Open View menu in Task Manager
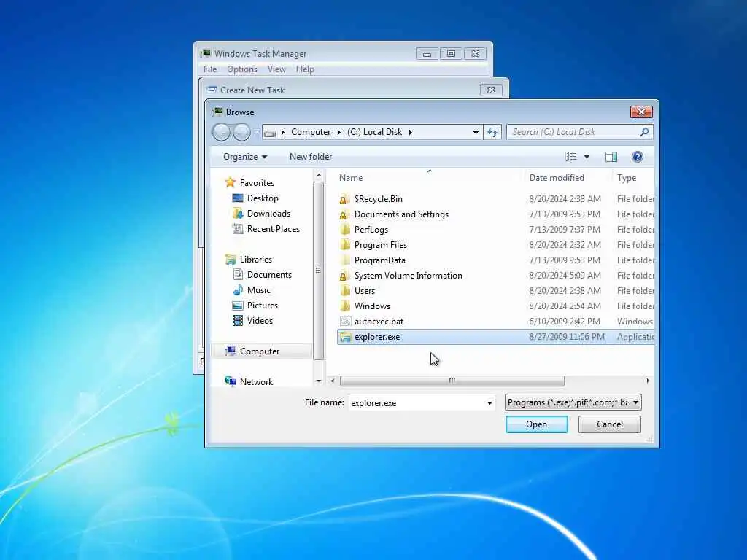Screen dimensions: 747x560 276,69
